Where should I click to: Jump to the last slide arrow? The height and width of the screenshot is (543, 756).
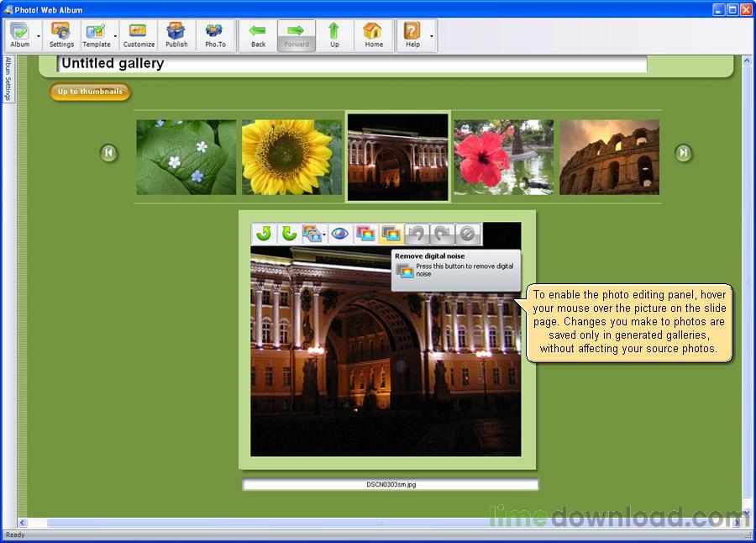(x=684, y=153)
